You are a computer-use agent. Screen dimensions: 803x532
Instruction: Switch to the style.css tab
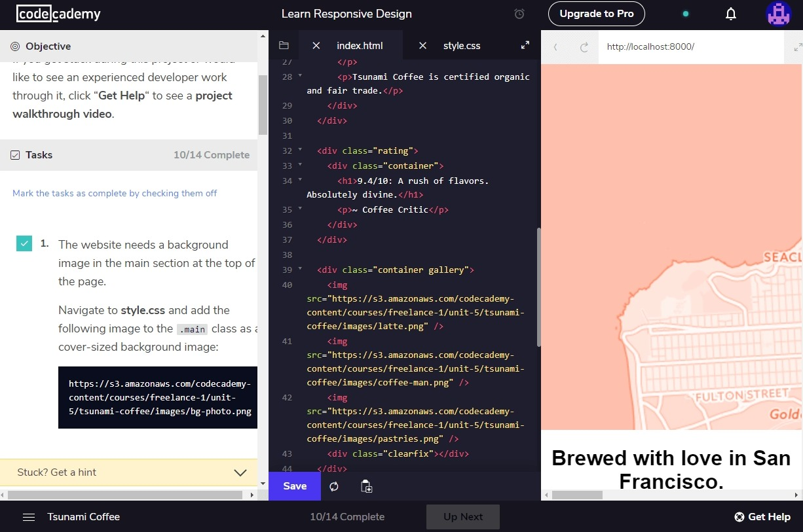[x=461, y=46]
